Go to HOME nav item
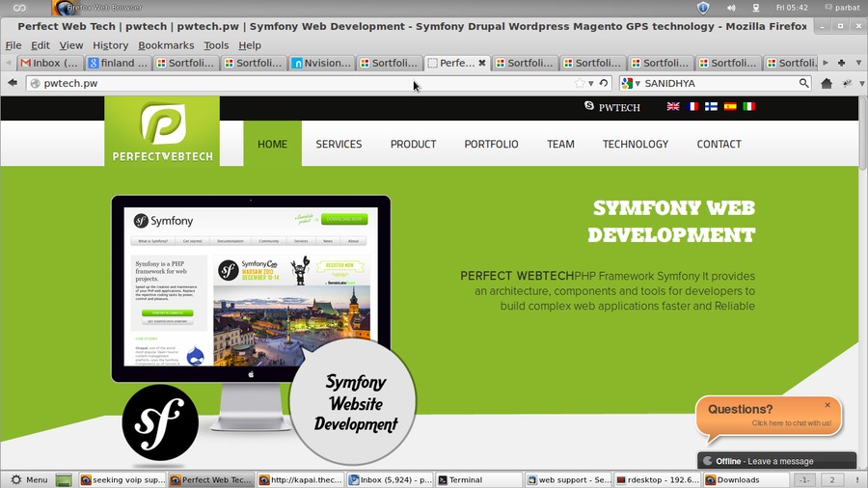Image resolution: width=868 pixels, height=488 pixels. click(x=272, y=144)
